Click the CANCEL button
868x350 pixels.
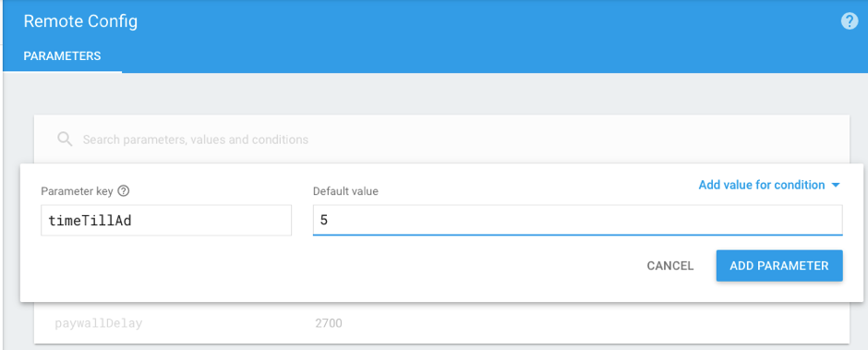(x=669, y=266)
